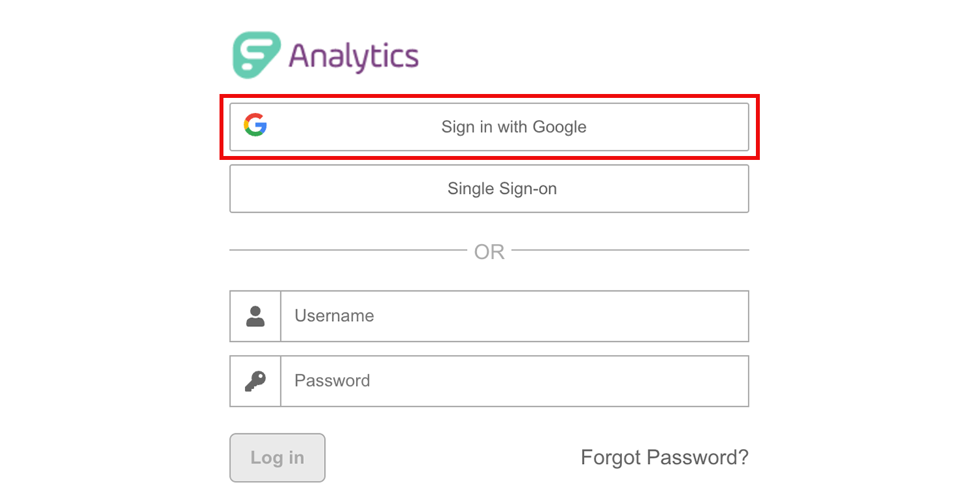
Task: Click the person icon beside Username
Action: tap(255, 316)
